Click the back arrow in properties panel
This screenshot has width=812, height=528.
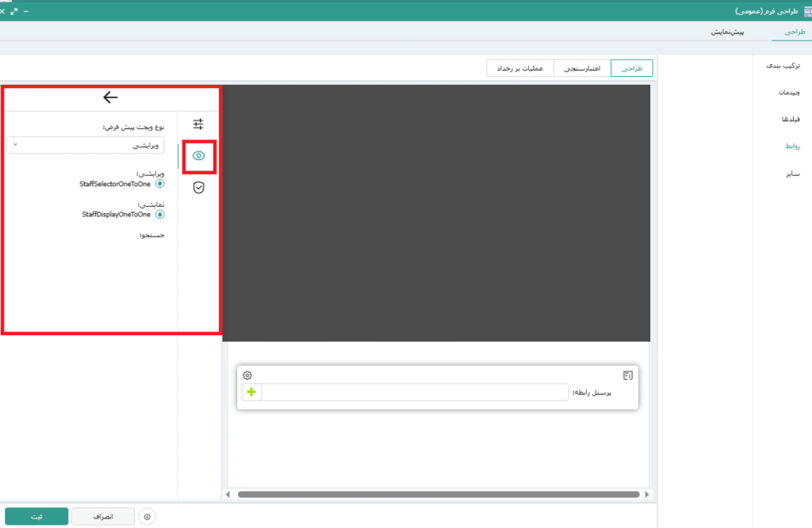pos(110,98)
